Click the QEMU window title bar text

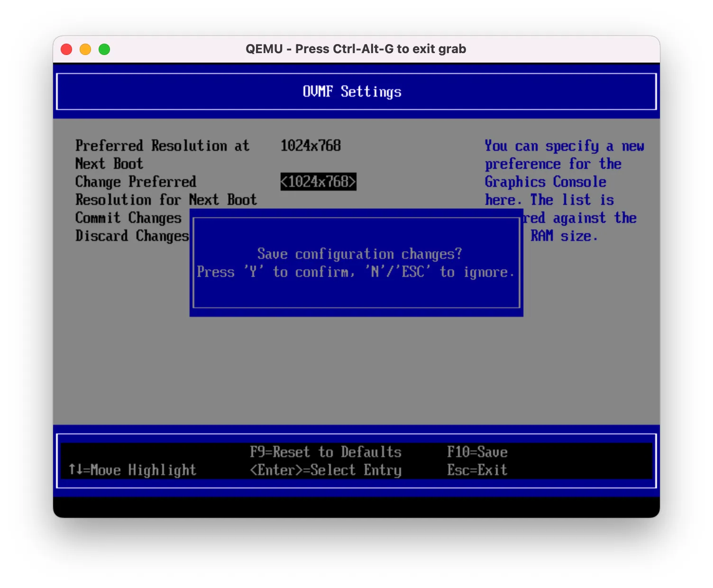[x=356, y=49]
